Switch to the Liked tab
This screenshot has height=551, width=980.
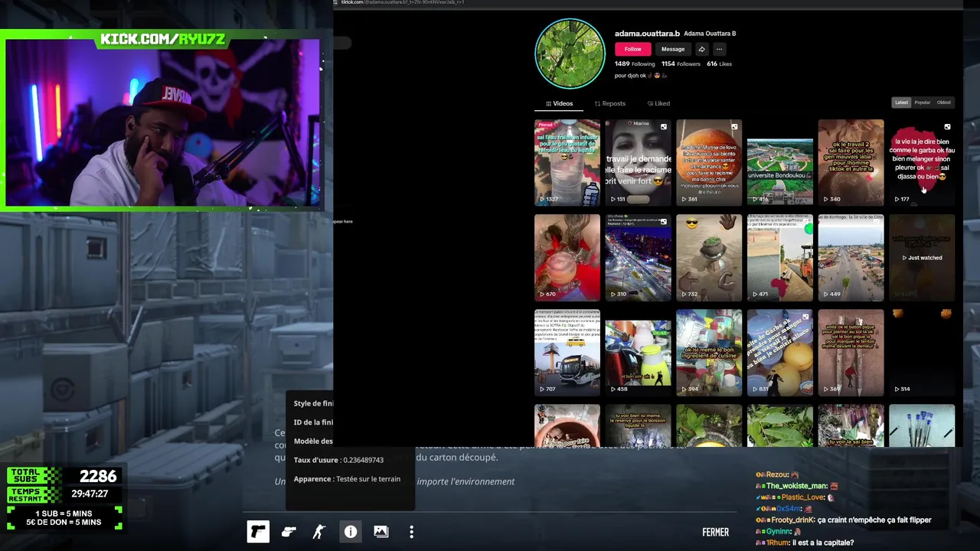click(658, 103)
